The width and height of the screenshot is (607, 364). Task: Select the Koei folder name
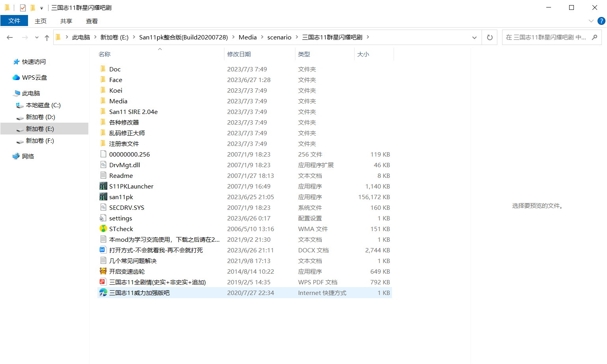(116, 90)
